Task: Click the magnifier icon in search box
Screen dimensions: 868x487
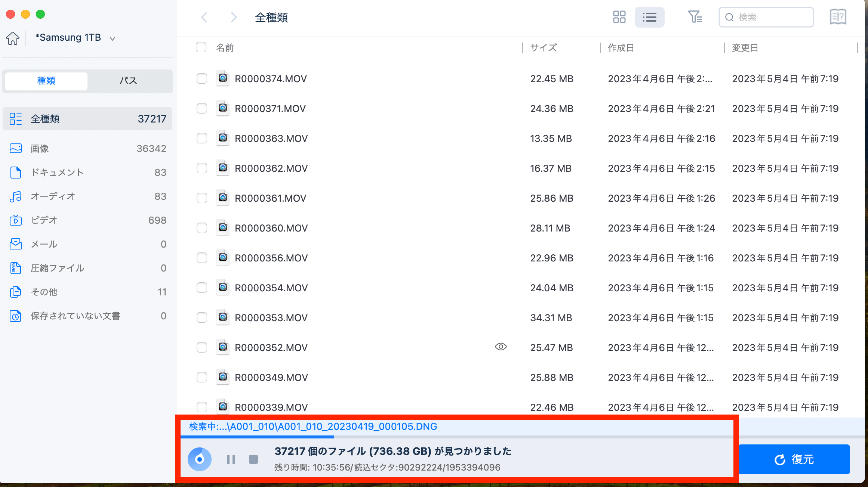Action: click(x=729, y=17)
